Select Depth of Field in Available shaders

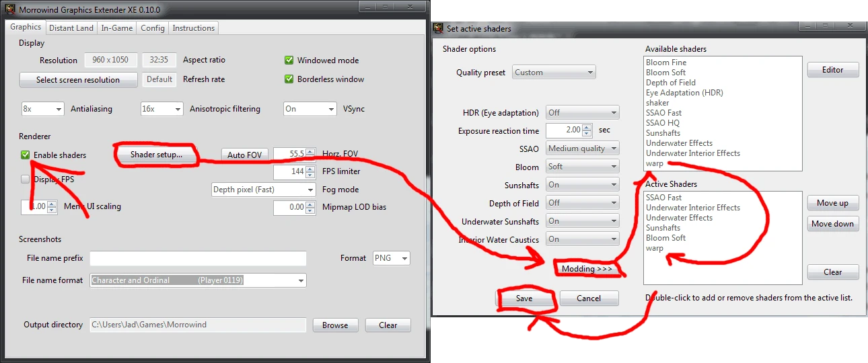pyautogui.click(x=670, y=83)
